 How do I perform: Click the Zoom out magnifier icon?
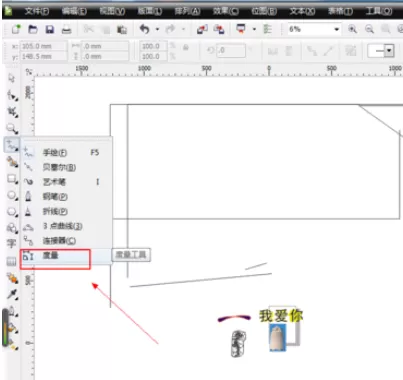[369, 29]
